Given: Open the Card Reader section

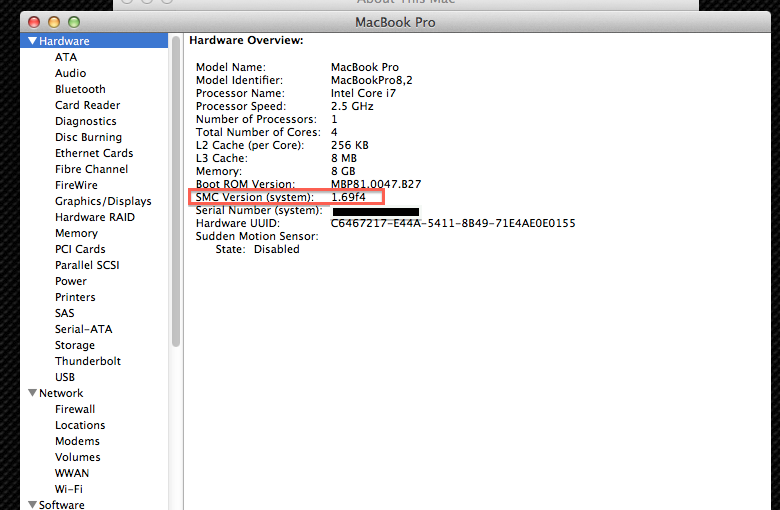Looking at the screenshot, I should (88, 105).
